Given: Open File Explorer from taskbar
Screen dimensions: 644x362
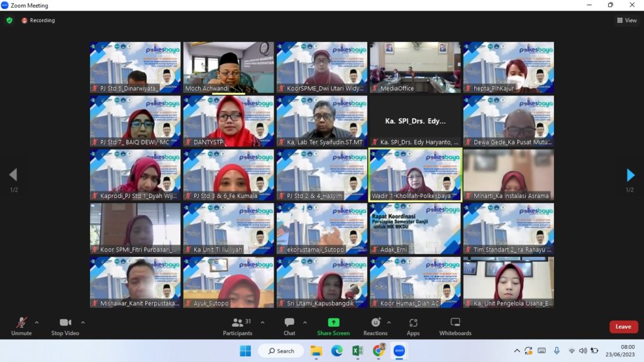Looking at the screenshot, I should click(316, 351).
